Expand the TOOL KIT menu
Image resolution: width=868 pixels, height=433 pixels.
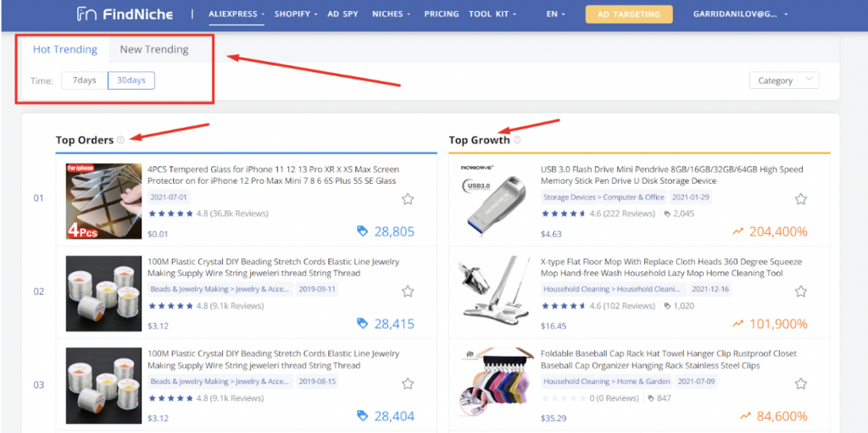pos(492,14)
